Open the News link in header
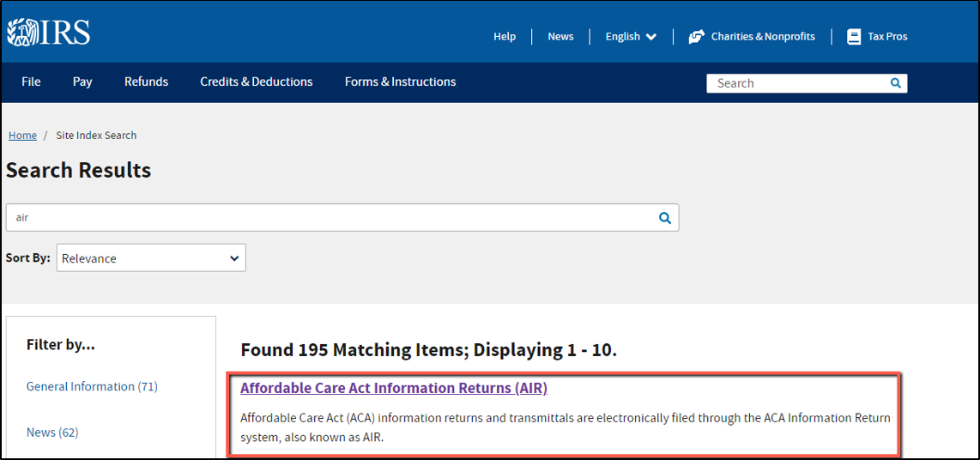Image resolution: width=980 pixels, height=460 pixels. pyautogui.click(x=560, y=36)
